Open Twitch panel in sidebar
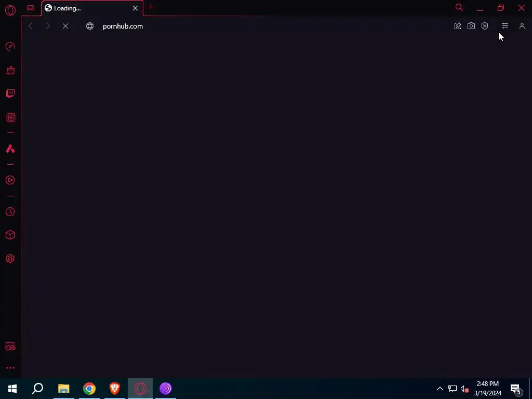 click(x=10, y=94)
